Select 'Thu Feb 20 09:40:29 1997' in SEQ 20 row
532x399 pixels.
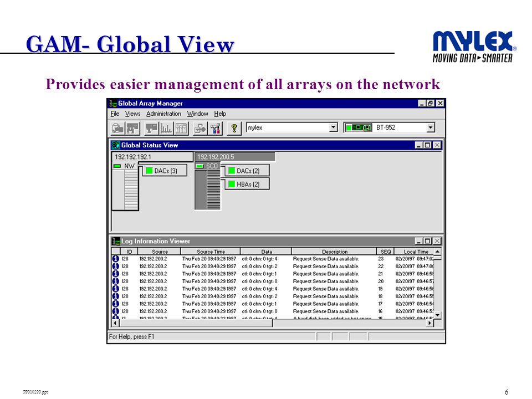209,282
